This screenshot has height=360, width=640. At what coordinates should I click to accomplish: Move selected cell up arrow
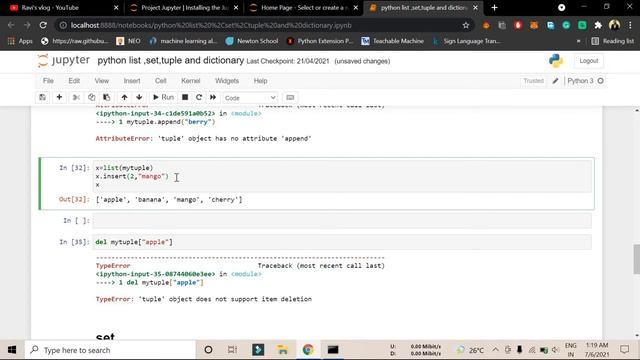pyautogui.click(x=124, y=98)
